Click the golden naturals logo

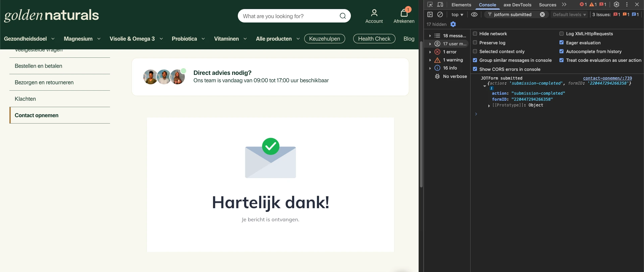pos(51,15)
